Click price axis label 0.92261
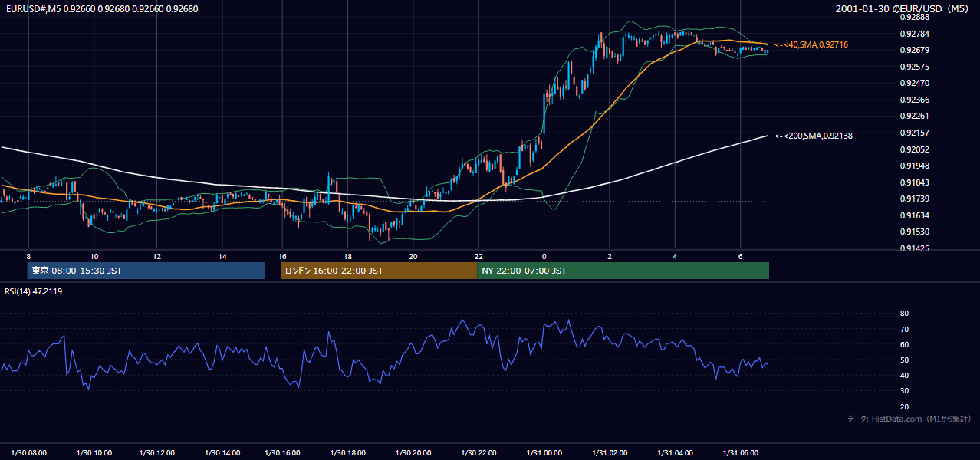Image resolution: width=980 pixels, height=460 pixels. pyautogui.click(x=913, y=117)
